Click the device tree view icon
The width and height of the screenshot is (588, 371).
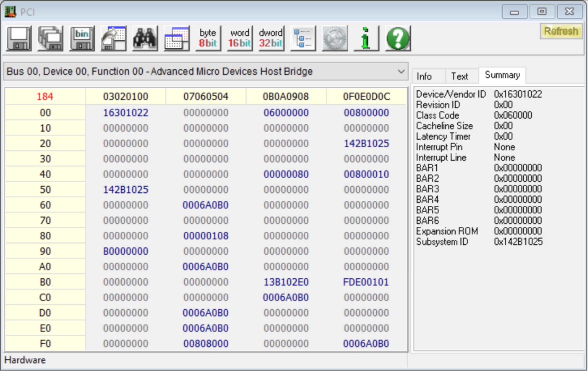(303, 38)
